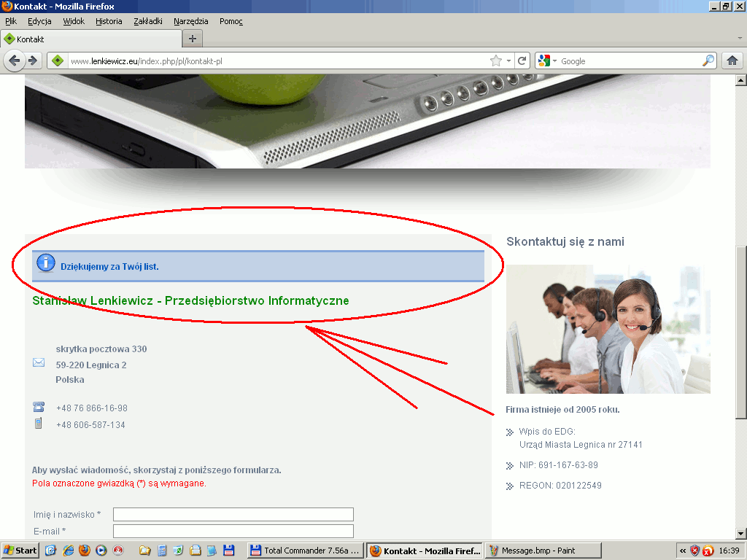Open the Widok menu
747x560 pixels.
(74, 21)
